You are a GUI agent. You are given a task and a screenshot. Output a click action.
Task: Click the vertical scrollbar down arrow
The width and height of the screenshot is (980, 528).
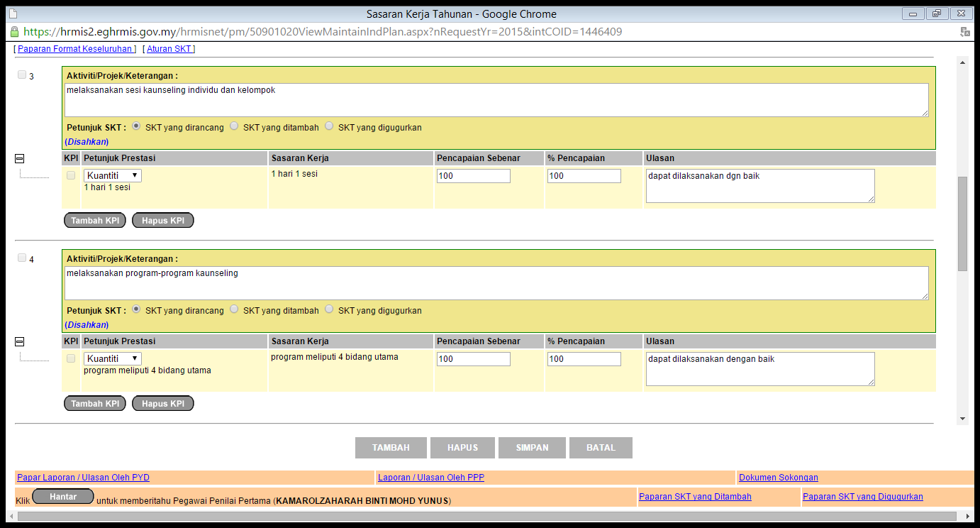coord(962,419)
